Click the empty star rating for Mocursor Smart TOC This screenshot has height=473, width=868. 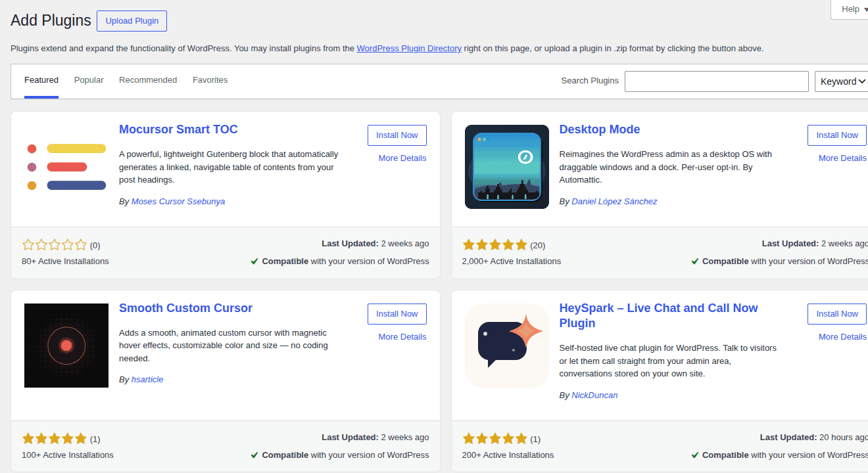tap(55, 245)
